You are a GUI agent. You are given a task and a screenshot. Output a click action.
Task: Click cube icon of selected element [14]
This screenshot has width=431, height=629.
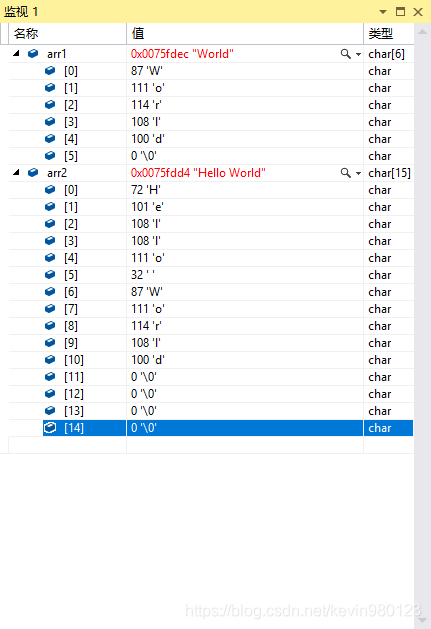pos(50,428)
